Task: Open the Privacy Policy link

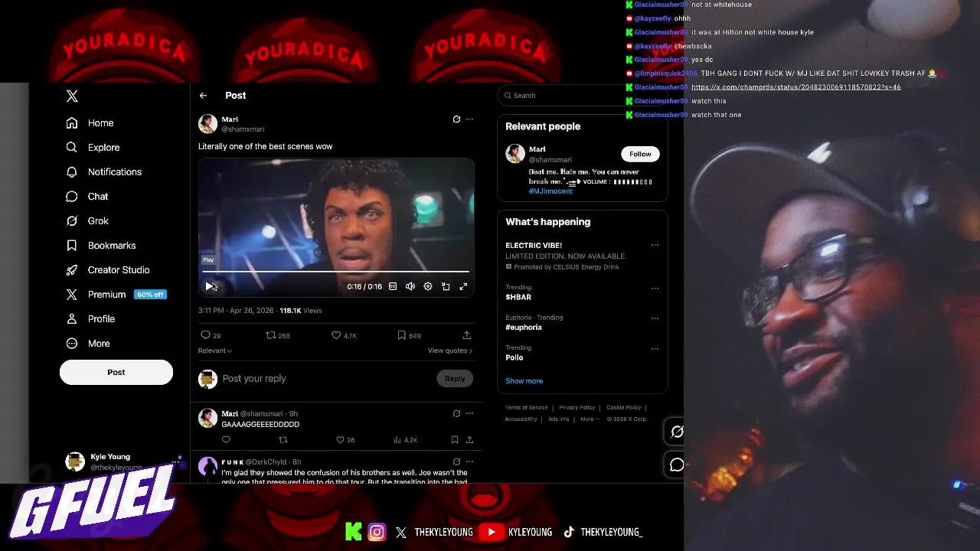Action: (577, 407)
